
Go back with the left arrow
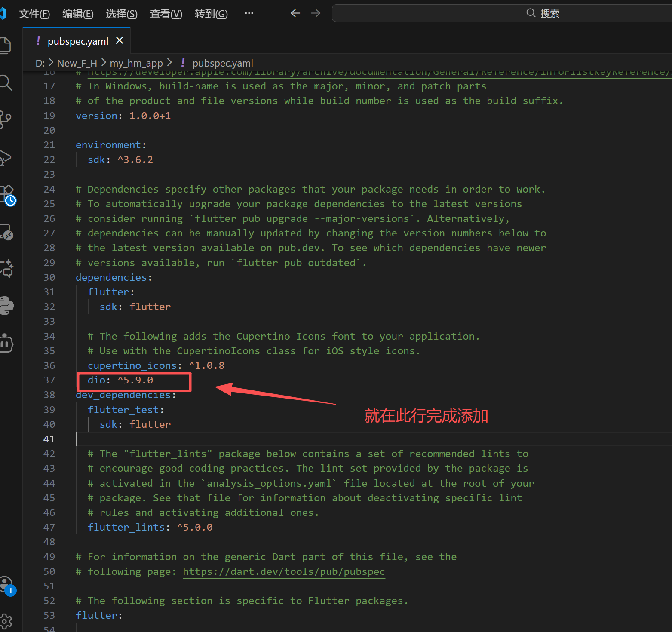click(295, 13)
